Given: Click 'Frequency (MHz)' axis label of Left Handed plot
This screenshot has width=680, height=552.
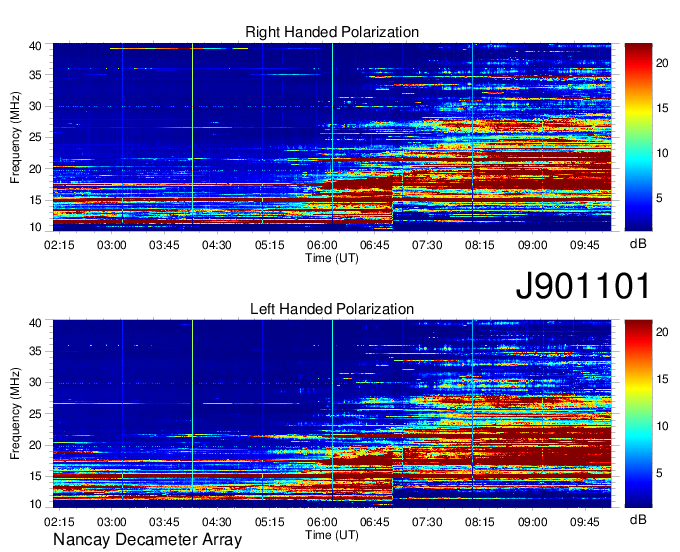Looking at the screenshot, I should (x=15, y=414).
